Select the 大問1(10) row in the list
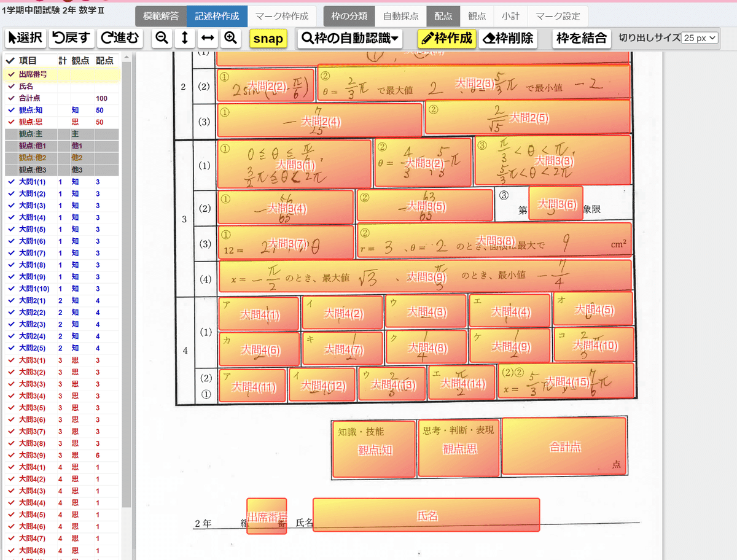This screenshot has width=737, height=560. [x=61, y=289]
